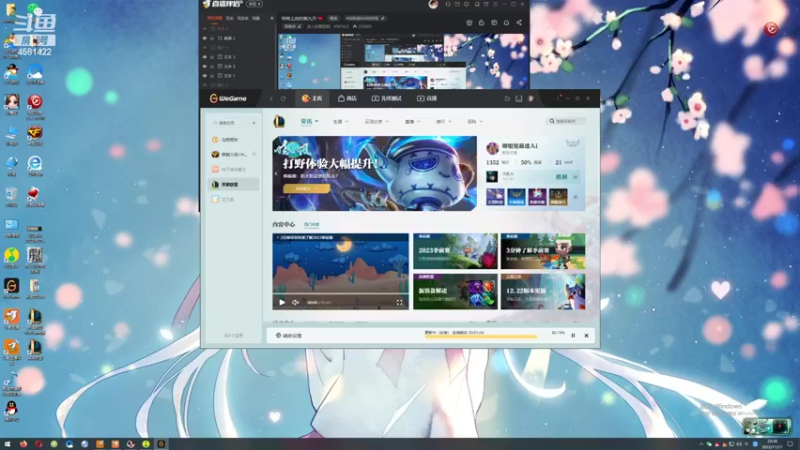Open the 新装备解读 thumbnail

455,291
